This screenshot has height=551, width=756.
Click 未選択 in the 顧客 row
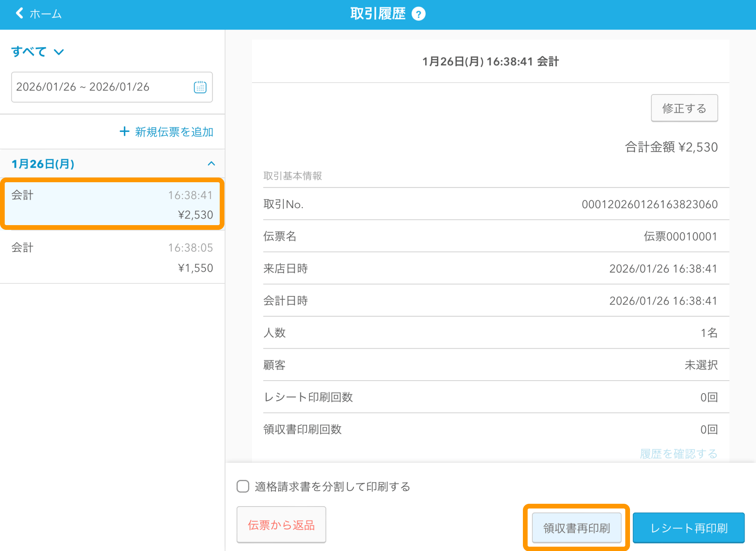pos(701,365)
